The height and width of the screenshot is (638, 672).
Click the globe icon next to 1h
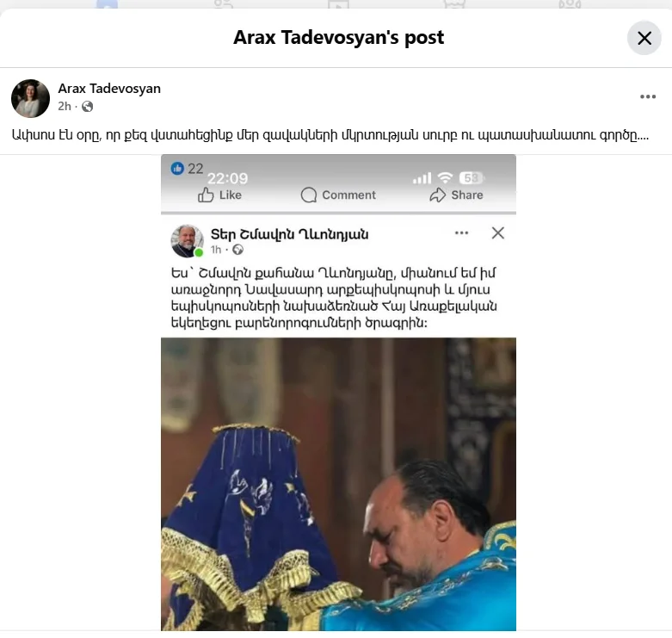(237, 250)
